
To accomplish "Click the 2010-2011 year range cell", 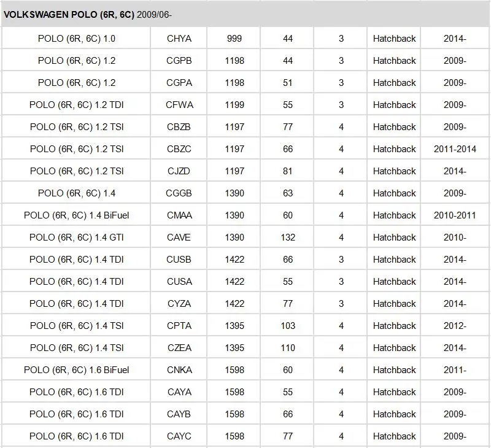I will (455, 215).
